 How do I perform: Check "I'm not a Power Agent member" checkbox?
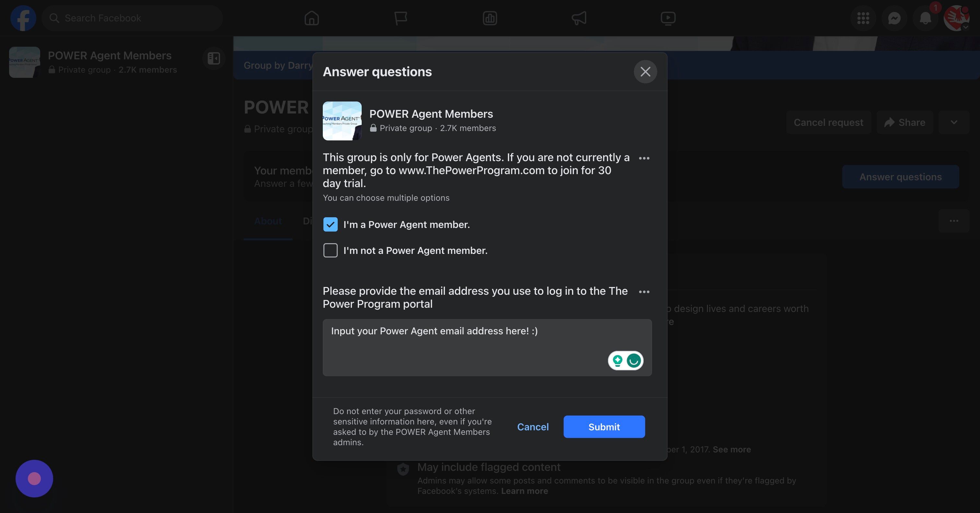click(x=330, y=250)
